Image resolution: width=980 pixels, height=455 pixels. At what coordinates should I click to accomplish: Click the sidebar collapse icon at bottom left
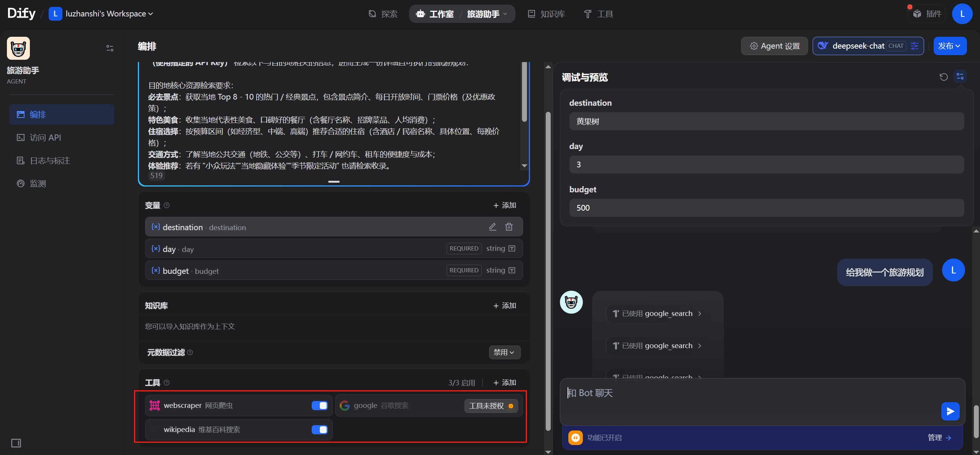tap(16, 443)
